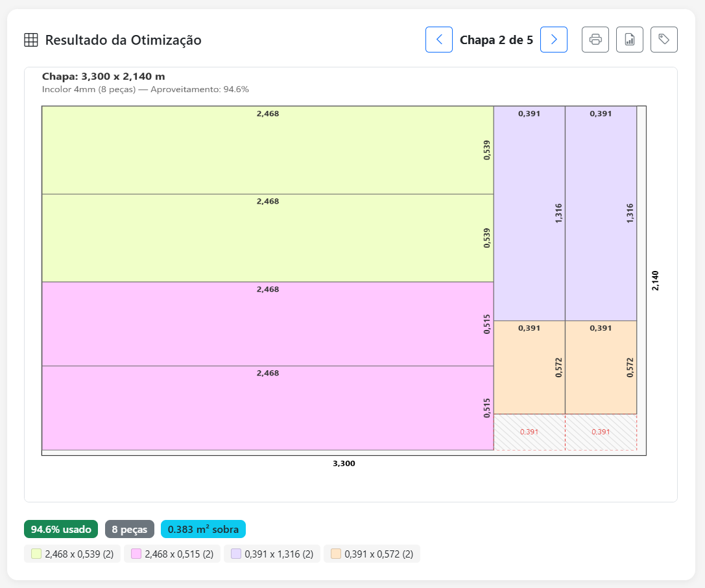Viewport: 705px width, 588px height.
Task: Click the left hatched leftover 0,391 area
Action: tap(529, 432)
